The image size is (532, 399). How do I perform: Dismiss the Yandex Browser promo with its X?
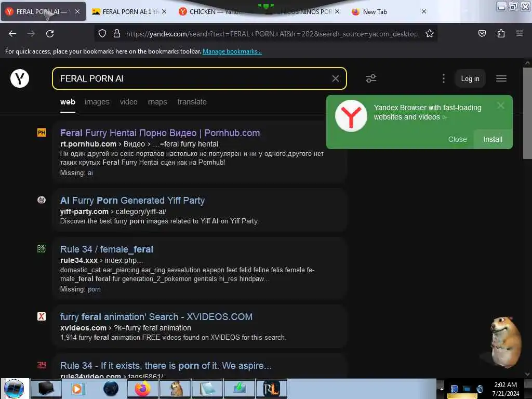tap(500, 105)
